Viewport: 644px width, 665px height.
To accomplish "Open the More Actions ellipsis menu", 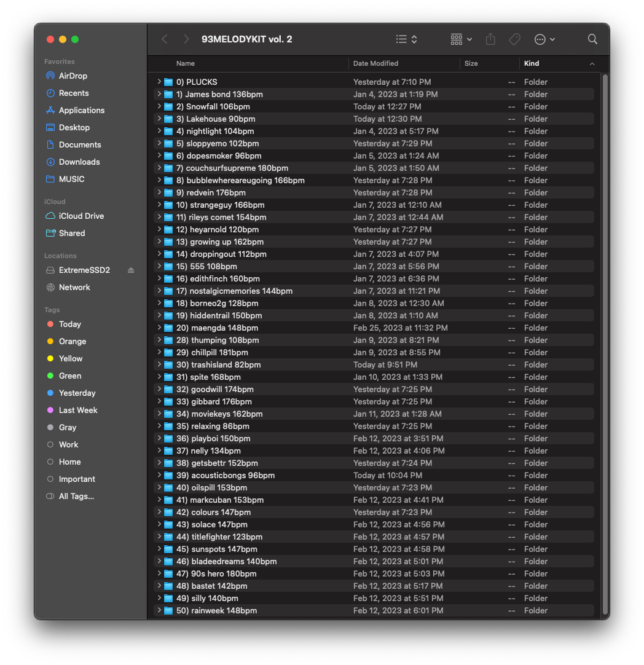I will tap(544, 39).
